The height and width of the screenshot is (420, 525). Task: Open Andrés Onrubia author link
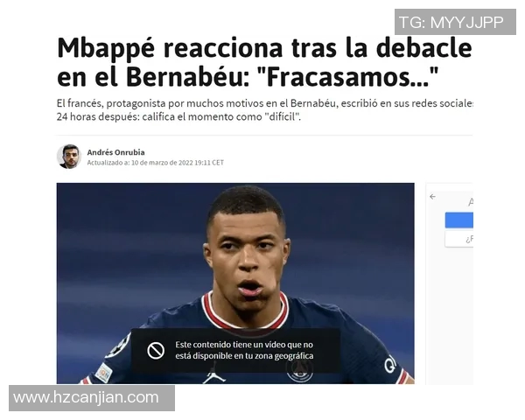[115, 152]
